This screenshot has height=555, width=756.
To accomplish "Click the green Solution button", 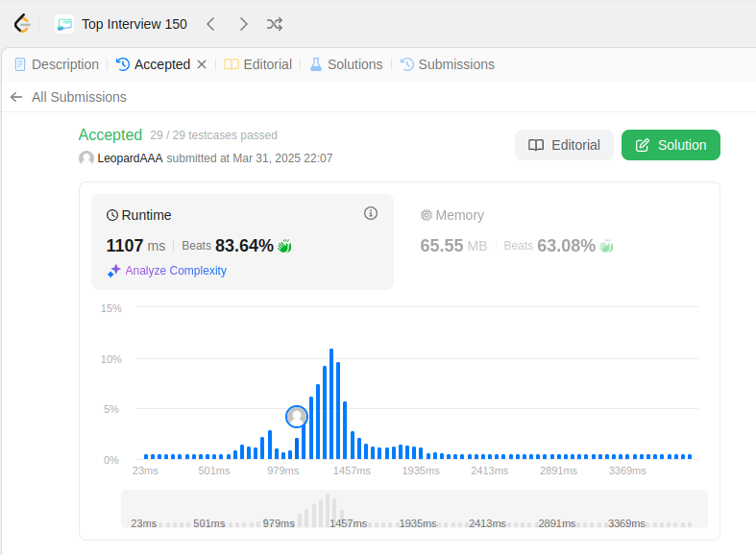I will 671,145.
